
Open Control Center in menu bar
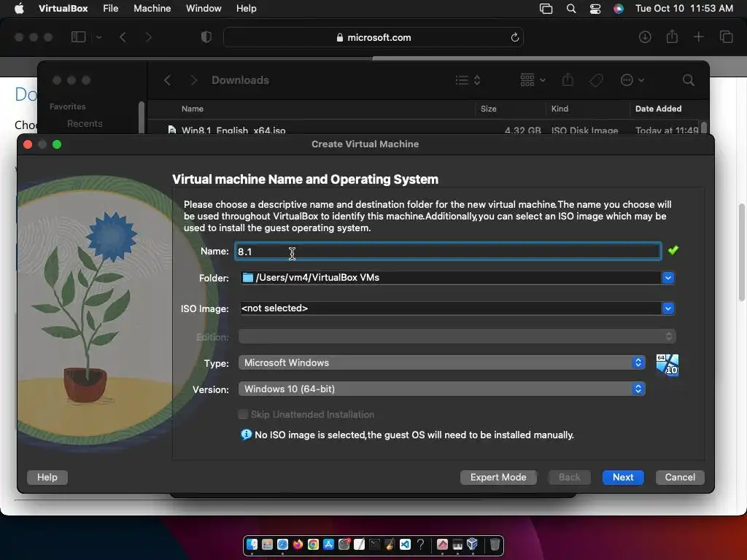coord(595,9)
